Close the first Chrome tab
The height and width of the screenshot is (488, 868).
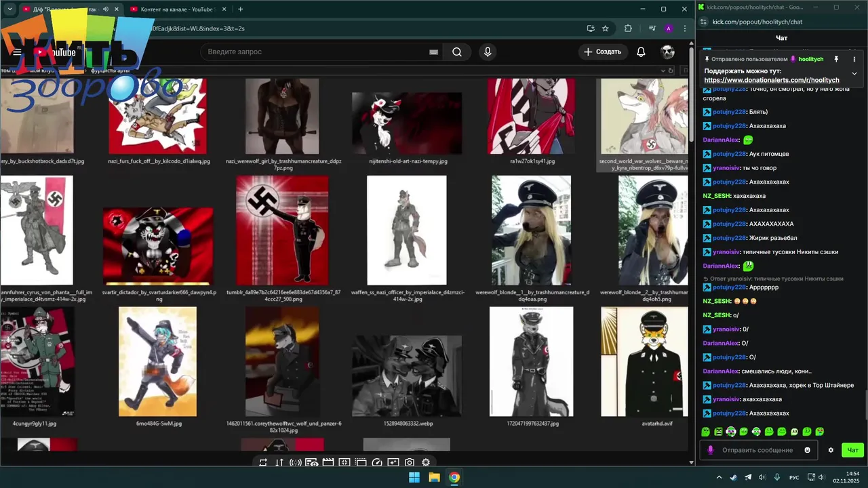pos(117,9)
